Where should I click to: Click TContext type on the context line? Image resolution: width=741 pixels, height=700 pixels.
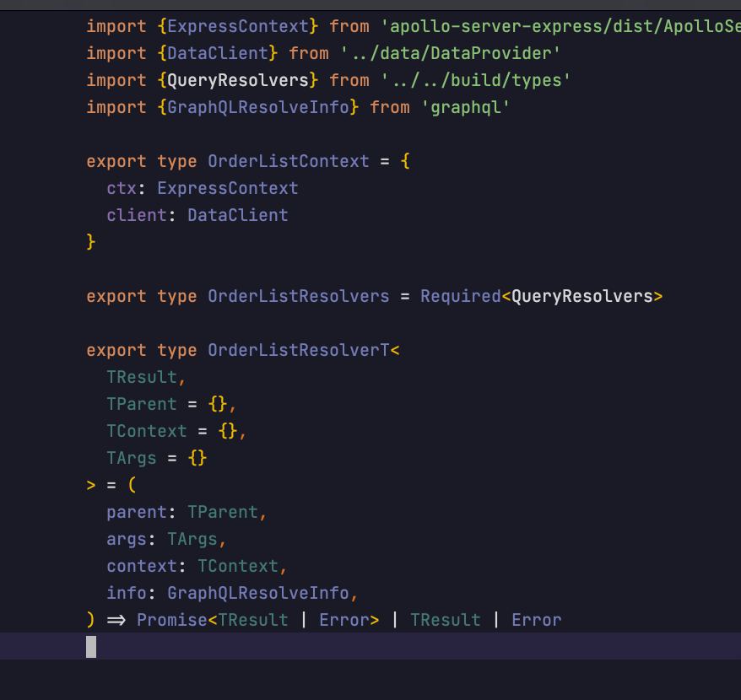238,567
